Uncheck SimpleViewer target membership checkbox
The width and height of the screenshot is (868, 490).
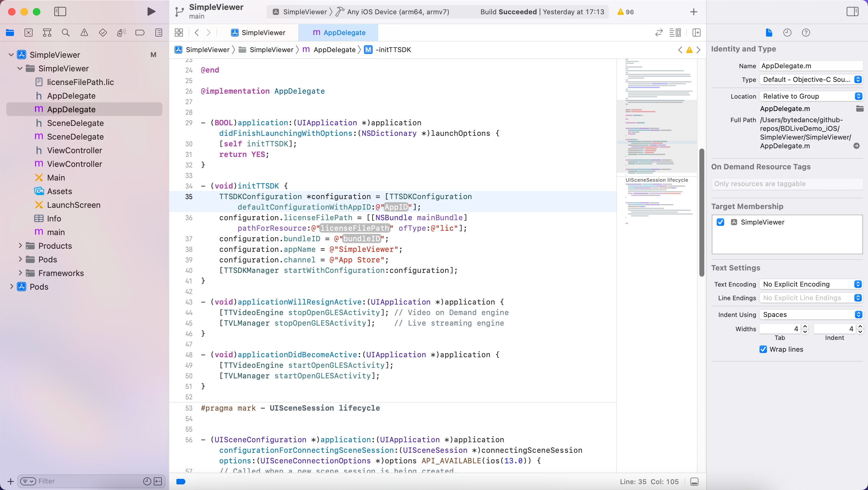(720, 222)
